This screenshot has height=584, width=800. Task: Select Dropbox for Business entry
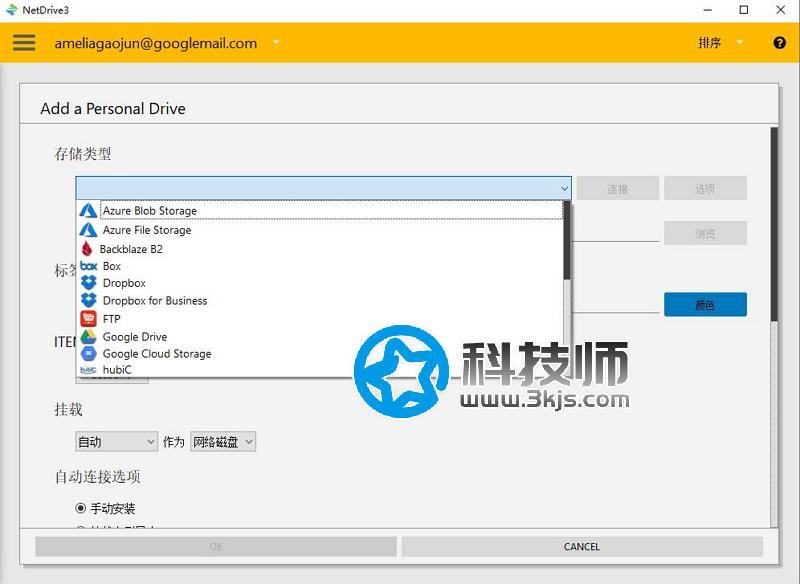coord(154,300)
